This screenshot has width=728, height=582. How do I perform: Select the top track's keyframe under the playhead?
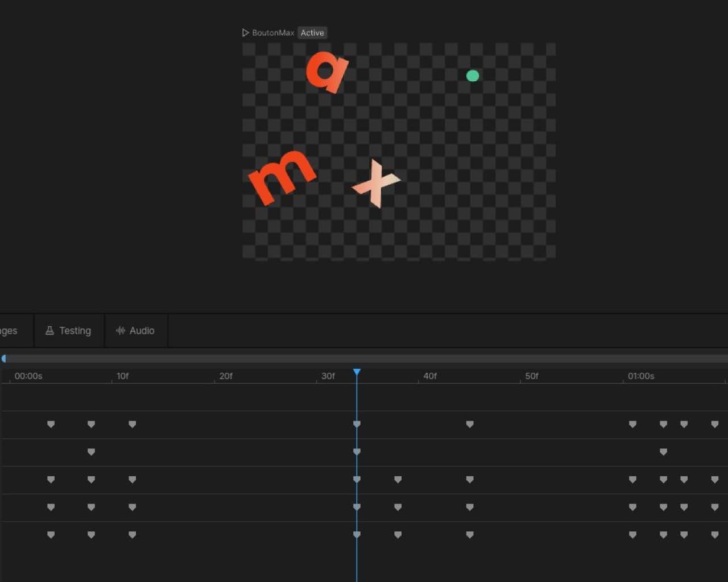pos(357,425)
